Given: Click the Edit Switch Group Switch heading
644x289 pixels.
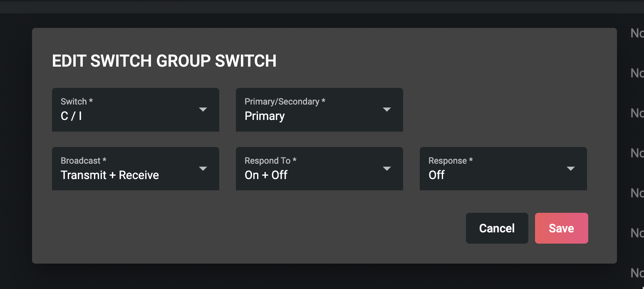Looking at the screenshot, I should [164, 61].
